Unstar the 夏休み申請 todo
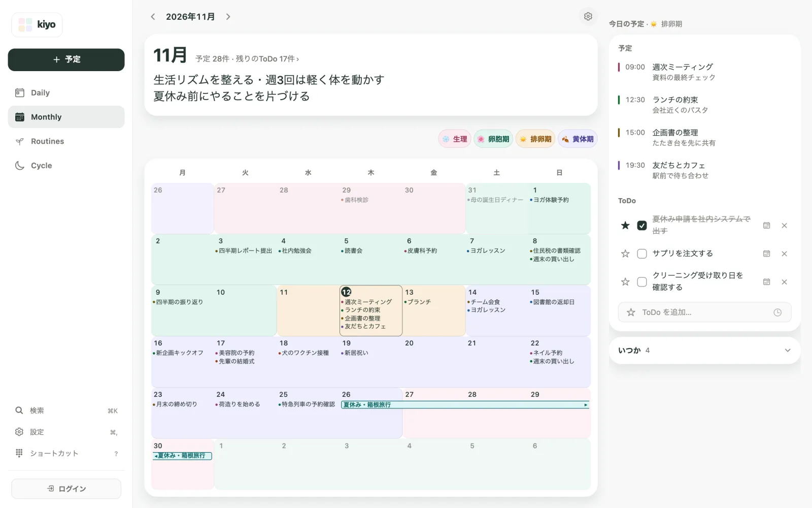Image resolution: width=812 pixels, height=508 pixels. pyautogui.click(x=625, y=225)
